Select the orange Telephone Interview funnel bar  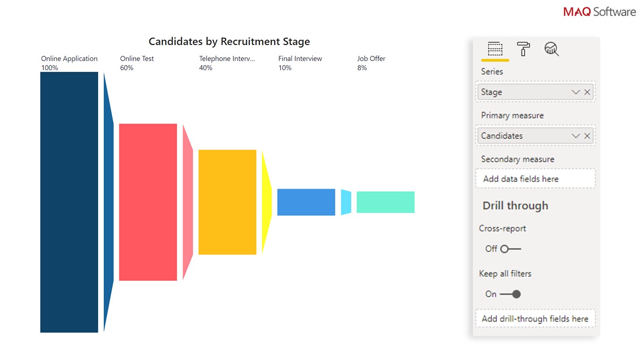click(x=227, y=202)
